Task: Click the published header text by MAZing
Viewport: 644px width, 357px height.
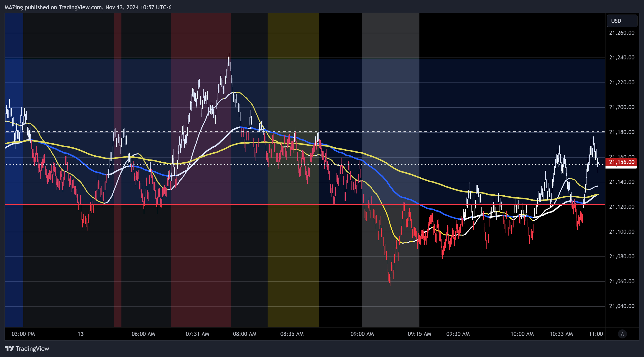Action: (88, 7)
